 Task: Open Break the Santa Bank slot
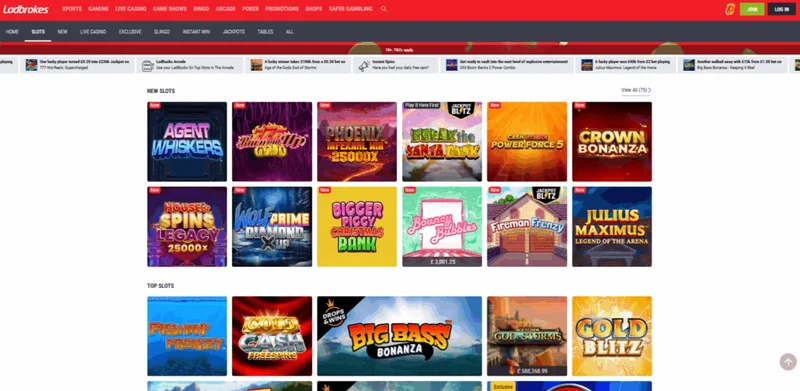(442, 141)
